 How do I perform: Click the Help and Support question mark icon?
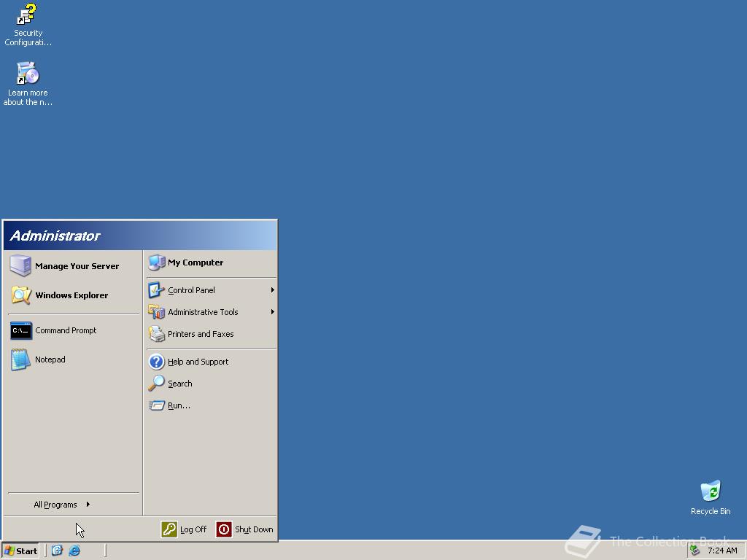click(x=156, y=362)
